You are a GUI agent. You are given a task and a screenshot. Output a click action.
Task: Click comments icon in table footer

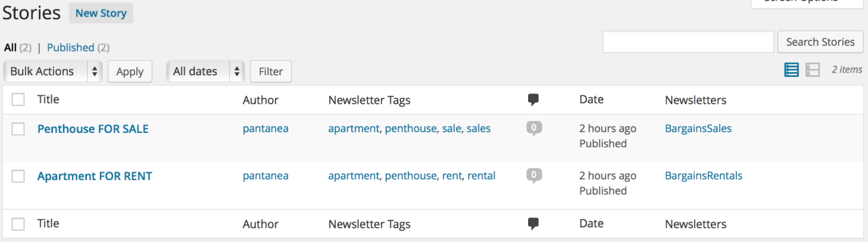click(x=533, y=224)
